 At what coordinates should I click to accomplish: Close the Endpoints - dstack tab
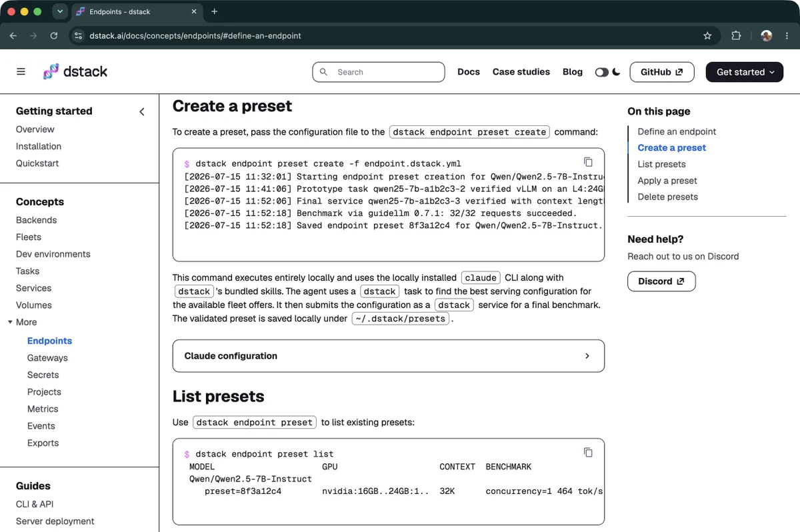(195, 11)
